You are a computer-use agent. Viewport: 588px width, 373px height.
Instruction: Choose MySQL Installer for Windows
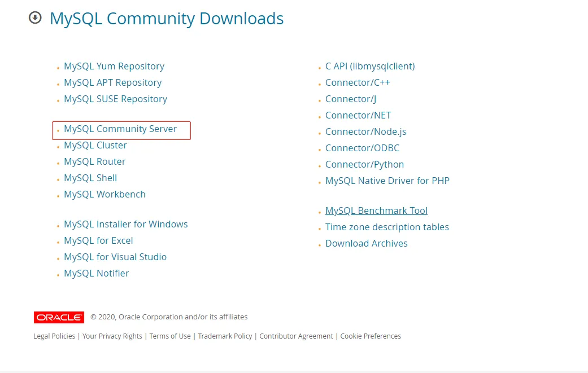pos(125,225)
